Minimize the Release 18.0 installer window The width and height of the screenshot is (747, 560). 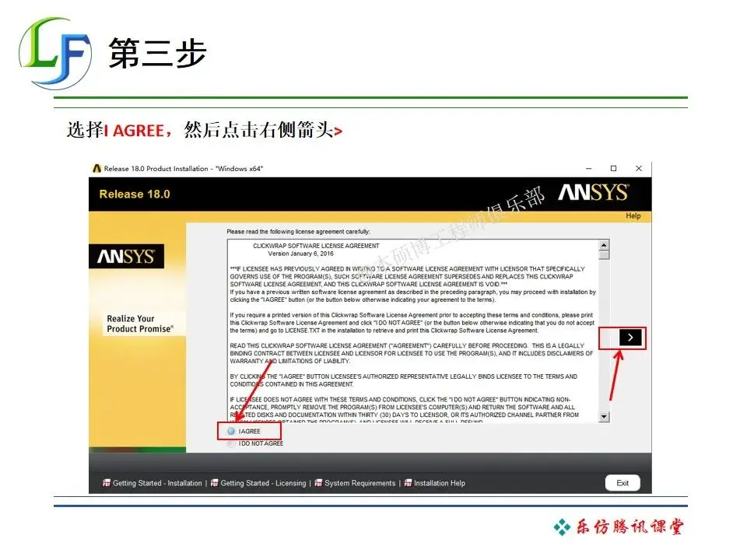click(589, 169)
